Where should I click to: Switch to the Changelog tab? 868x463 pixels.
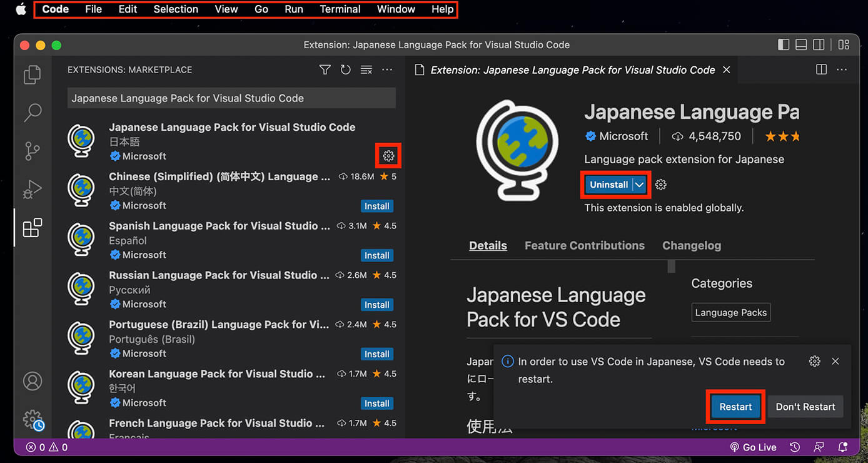click(x=692, y=245)
